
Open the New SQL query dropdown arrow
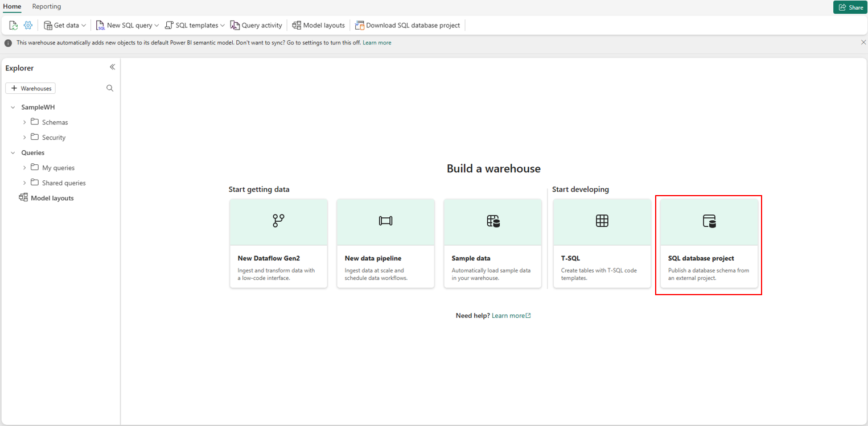(157, 26)
